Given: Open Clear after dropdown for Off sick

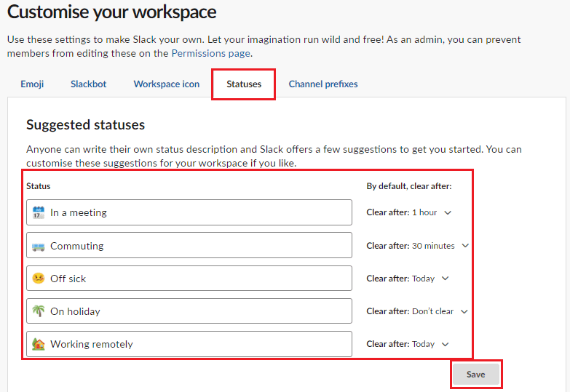Looking at the screenshot, I should click(408, 279).
